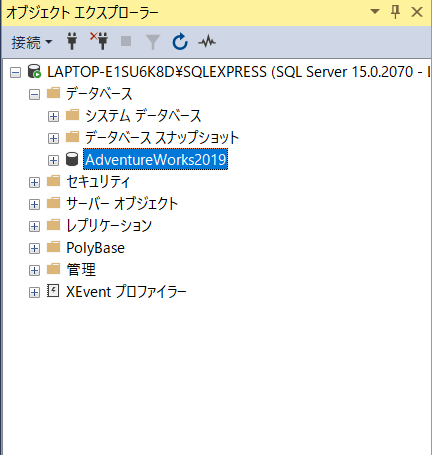Click the システム データベース folder icon

72,115
